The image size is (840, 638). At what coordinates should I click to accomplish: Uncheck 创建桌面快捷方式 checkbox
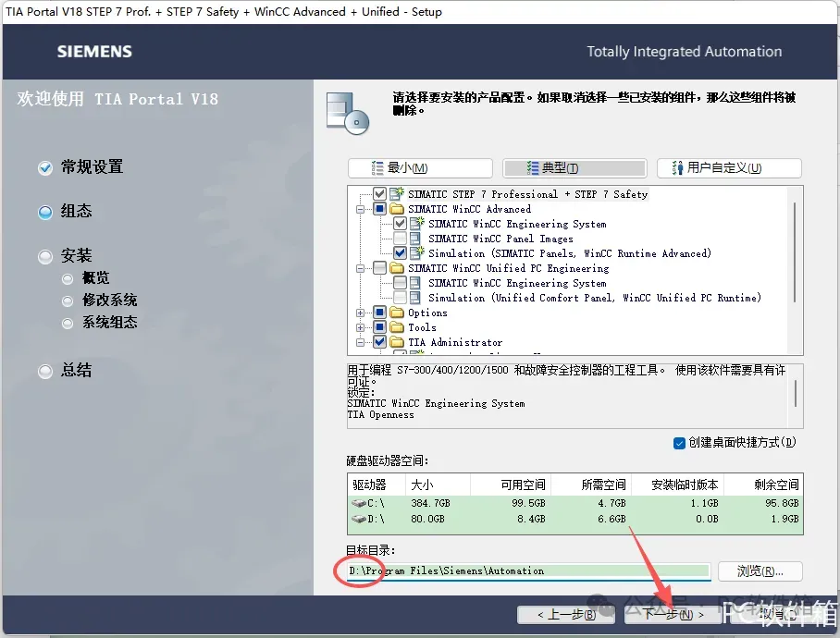click(679, 443)
